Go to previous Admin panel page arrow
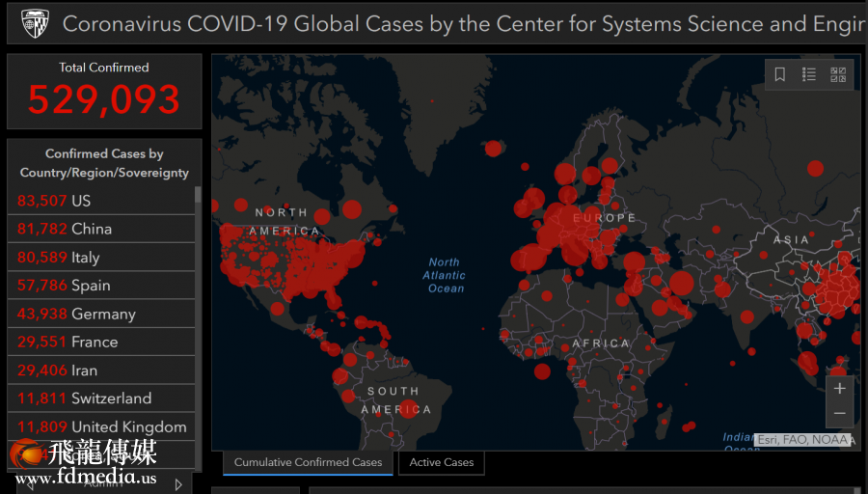Viewport: 868px width, 494px height. point(29,484)
